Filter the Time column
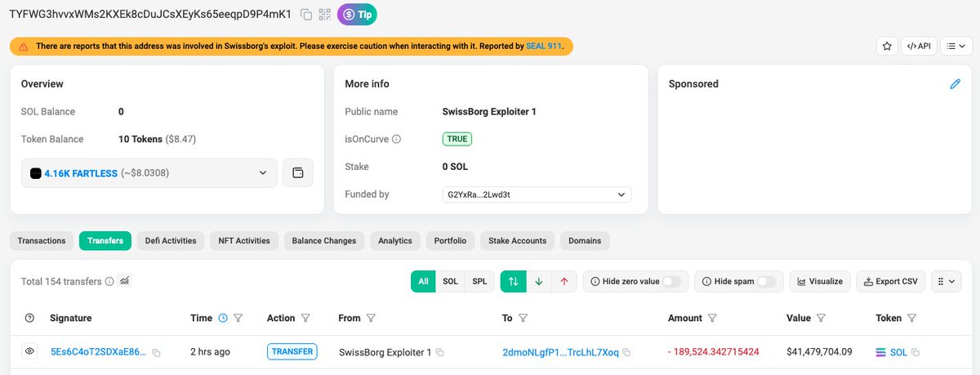 tap(238, 318)
